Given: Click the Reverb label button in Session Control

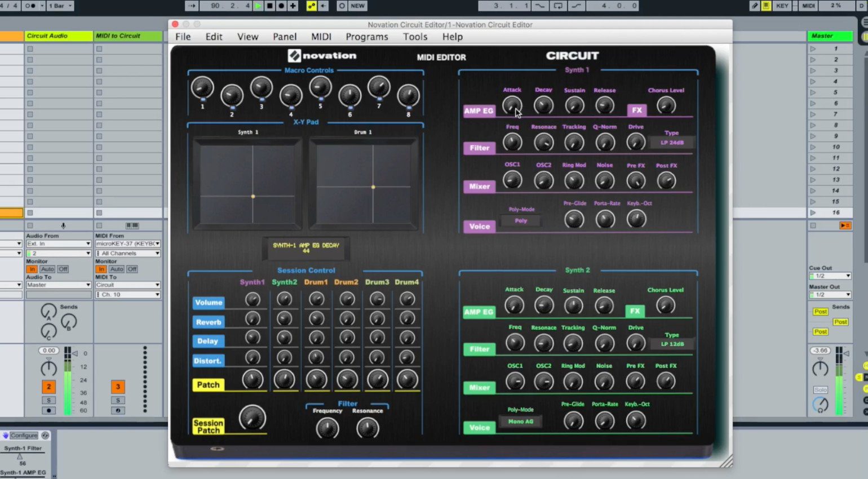Looking at the screenshot, I should [209, 322].
